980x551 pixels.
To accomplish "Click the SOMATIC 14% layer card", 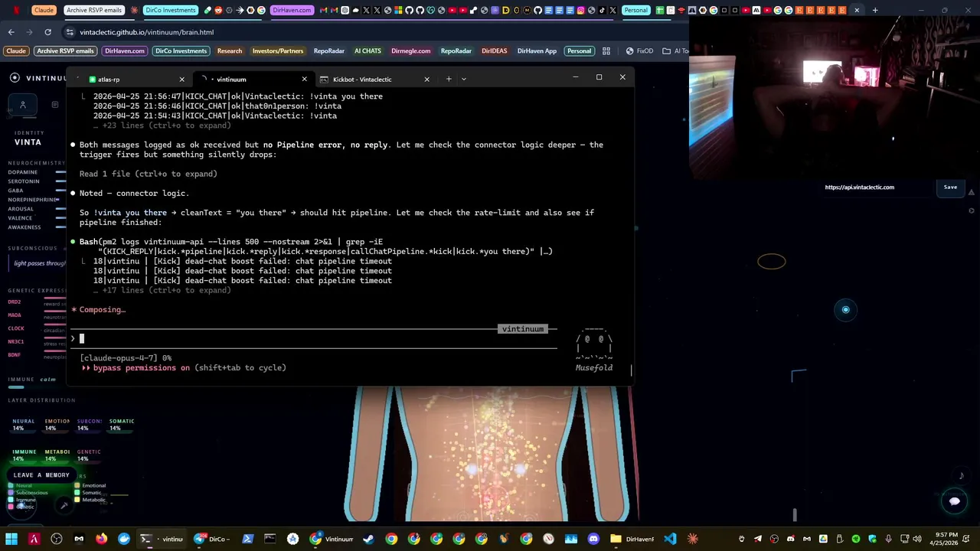I will point(121,424).
